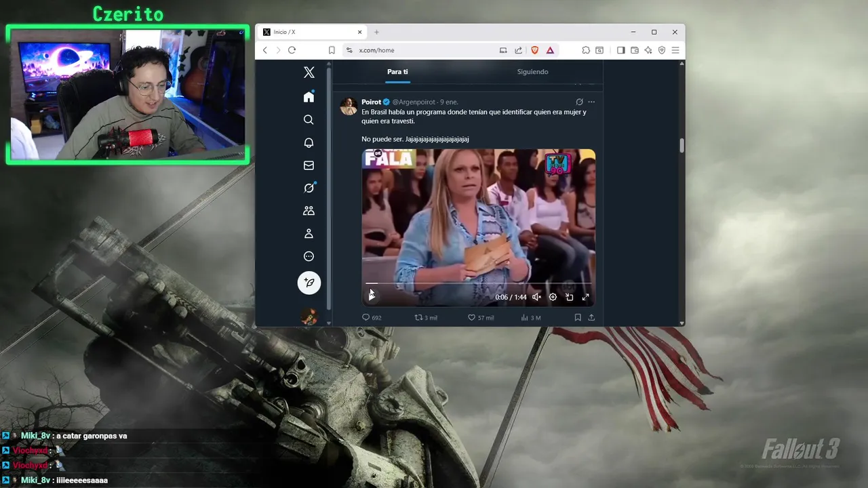Open Grok icon in sidebar
868x488 pixels.
[x=309, y=188]
